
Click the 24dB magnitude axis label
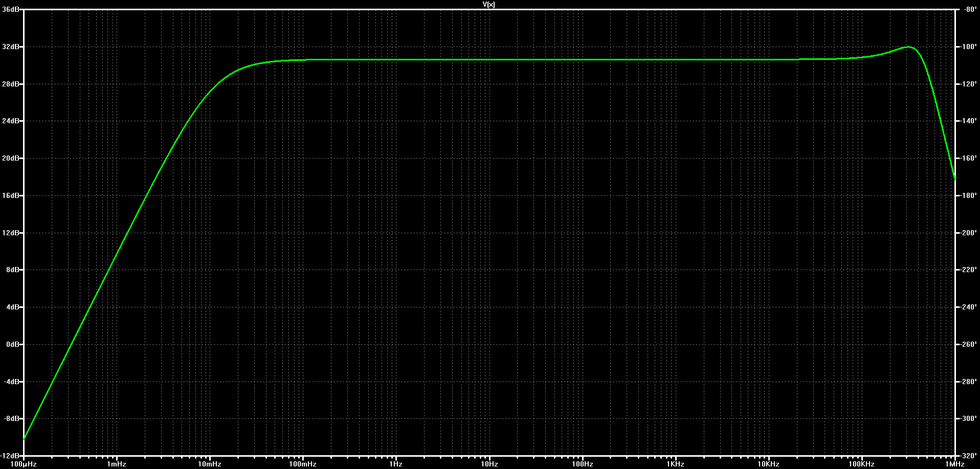[x=11, y=121]
